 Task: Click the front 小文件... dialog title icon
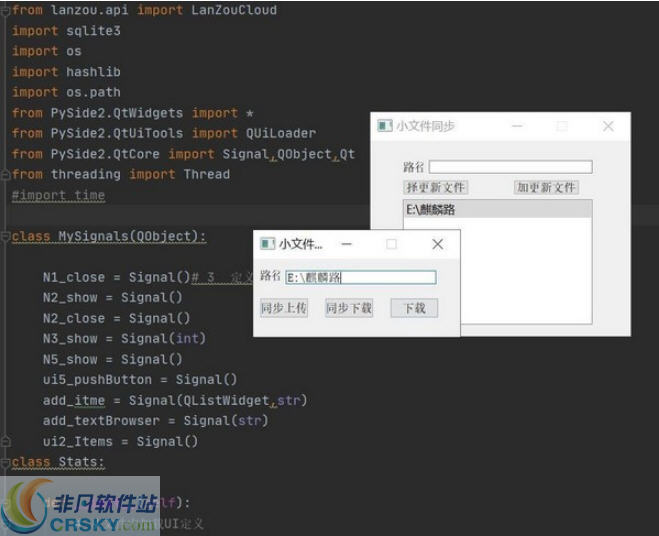(267, 244)
